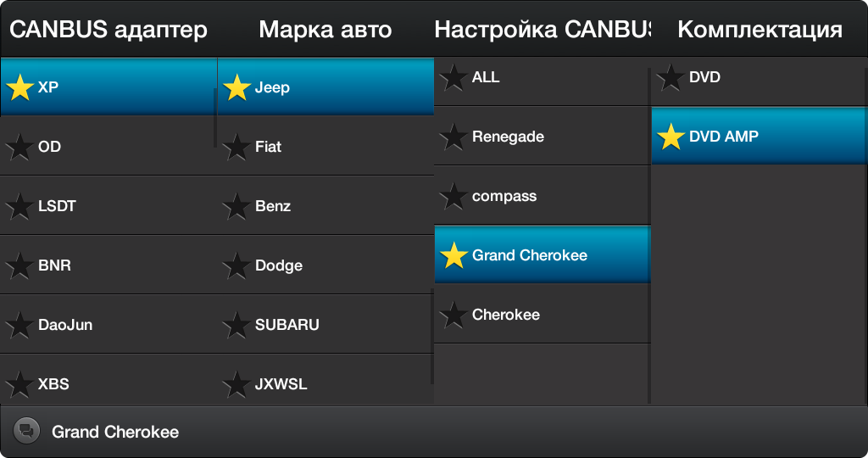
Task: Click the star beside DVD option
Action: pyautogui.click(x=670, y=77)
